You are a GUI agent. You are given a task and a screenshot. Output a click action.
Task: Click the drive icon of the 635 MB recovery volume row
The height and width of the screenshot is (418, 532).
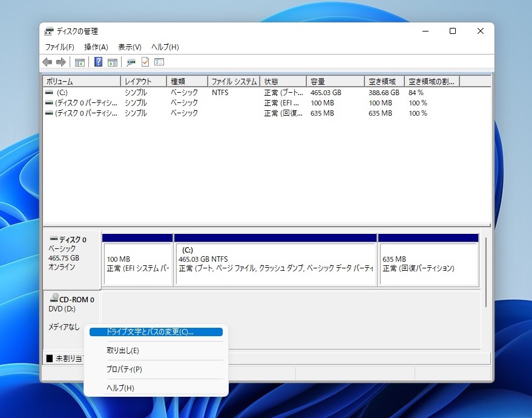point(49,113)
